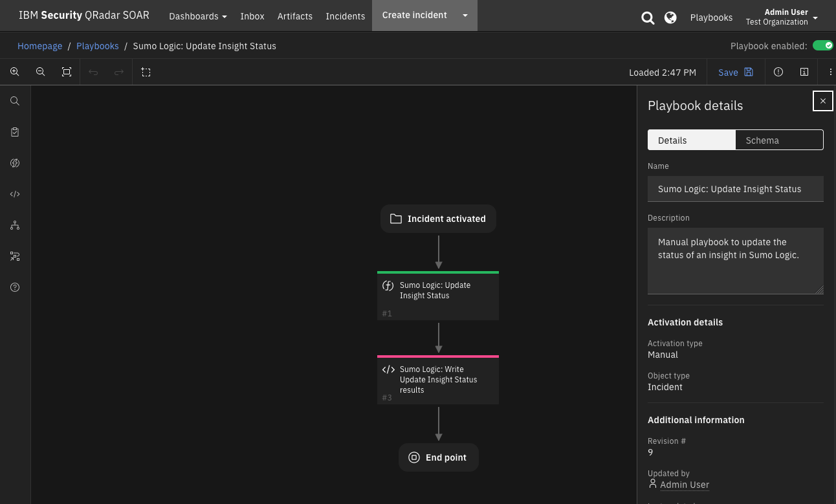Click the Create incident button

pyautogui.click(x=415, y=16)
